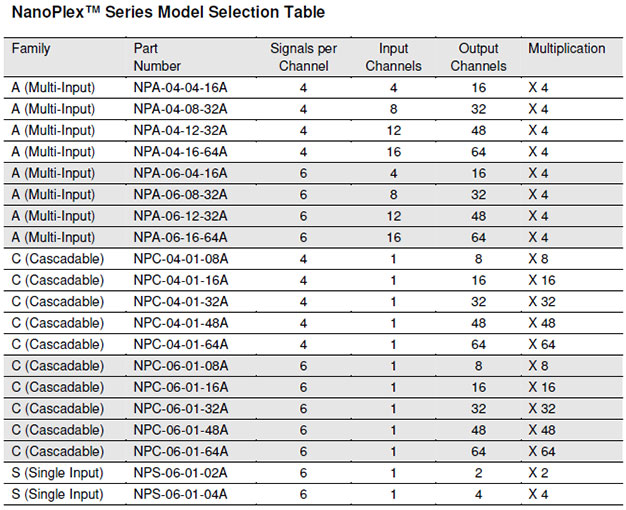Click the X 16 cell for NPC-04-01-16A
The width and height of the screenshot is (626, 510).
[x=542, y=280]
